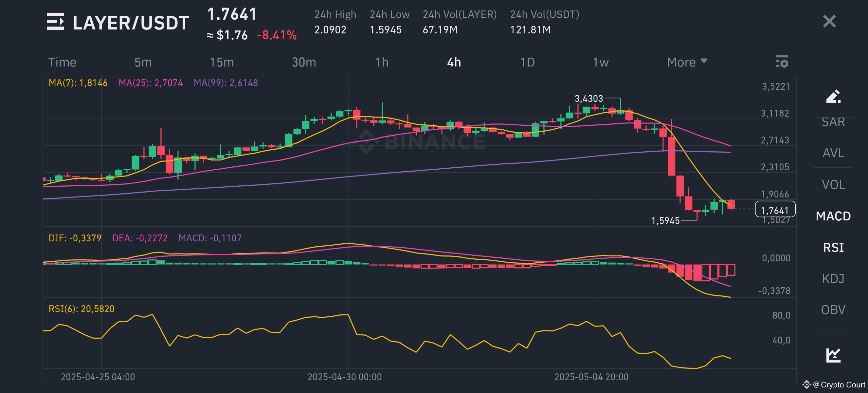Image resolution: width=868 pixels, height=393 pixels.
Task: Click the -8.41% price change
Action: 277,35
